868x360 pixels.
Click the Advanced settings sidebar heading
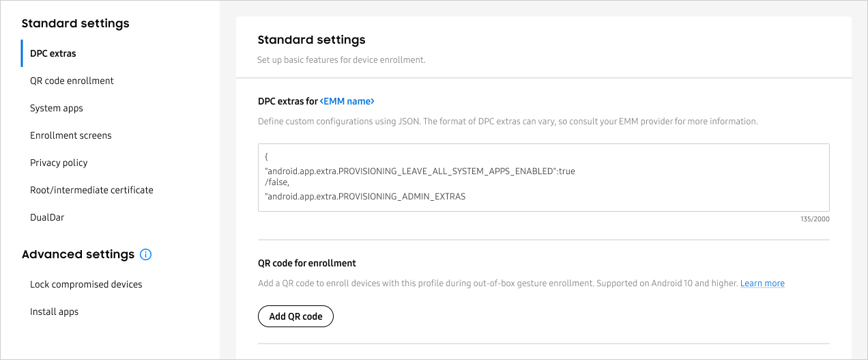pyautogui.click(x=78, y=254)
